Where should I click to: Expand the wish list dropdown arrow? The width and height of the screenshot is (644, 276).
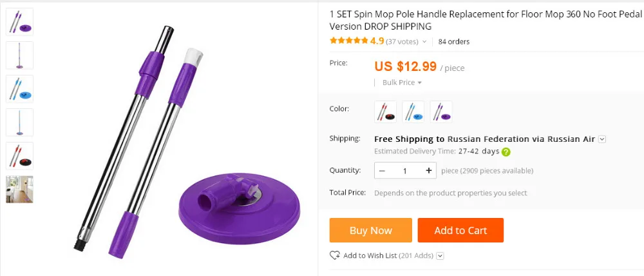point(440,256)
